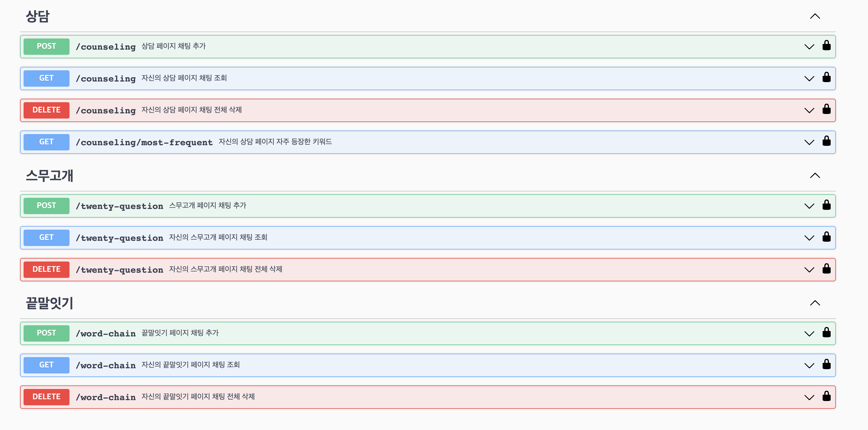Image resolution: width=868 pixels, height=430 pixels.
Task: Click the POST badge for /counseling
Action: (x=47, y=47)
